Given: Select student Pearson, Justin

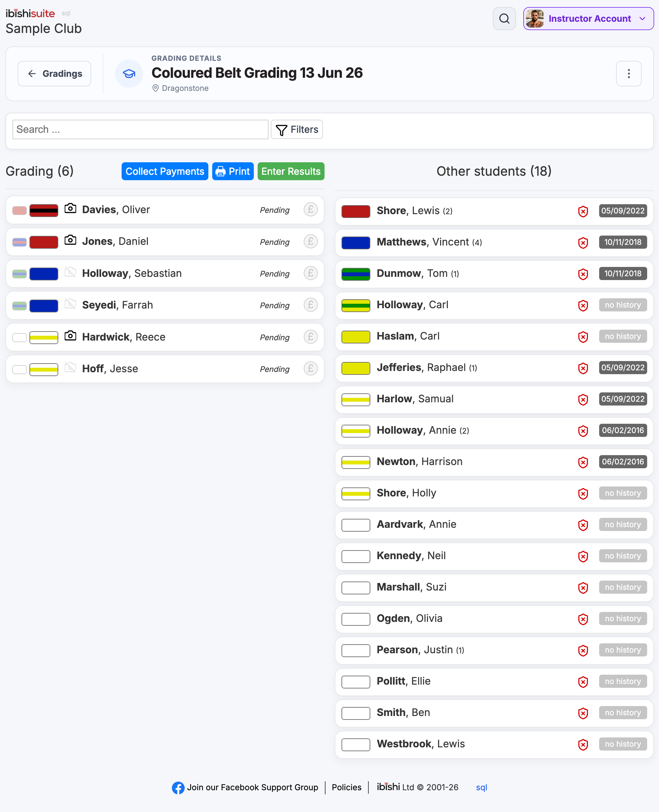Looking at the screenshot, I should [x=494, y=650].
